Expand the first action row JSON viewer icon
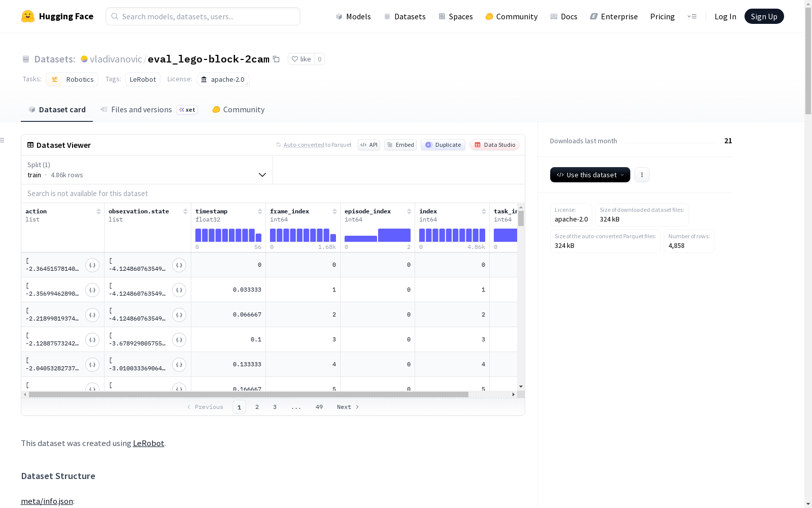 tap(92, 265)
